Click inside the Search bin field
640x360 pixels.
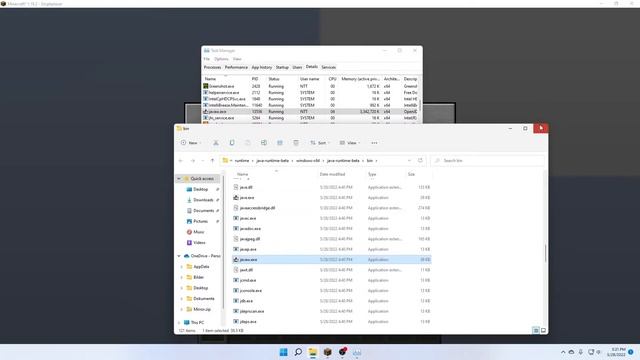pyautogui.click(x=488, y=161)
